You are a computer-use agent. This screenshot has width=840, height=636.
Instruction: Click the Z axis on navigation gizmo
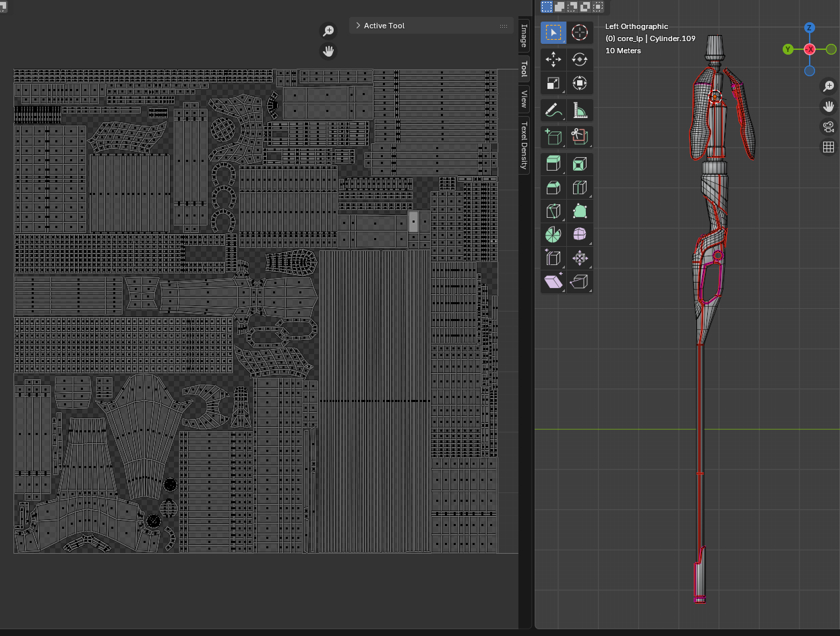[x=810, y=28]
